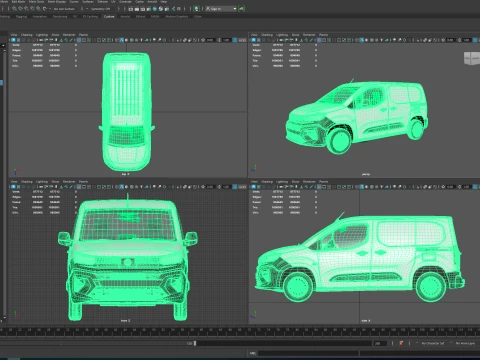This screenshot has height=360, width=480.
Task: Open the Panels menu of the persp panel
Action: [x=323, y=35]
